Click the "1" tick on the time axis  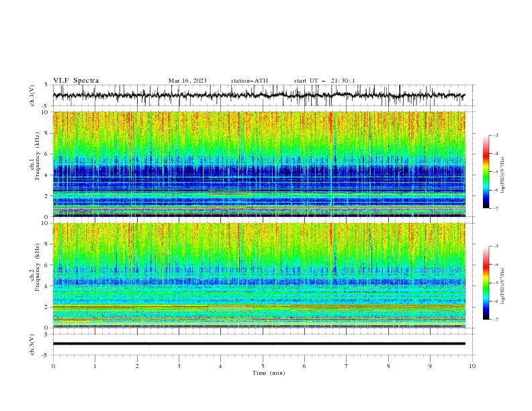95,366
